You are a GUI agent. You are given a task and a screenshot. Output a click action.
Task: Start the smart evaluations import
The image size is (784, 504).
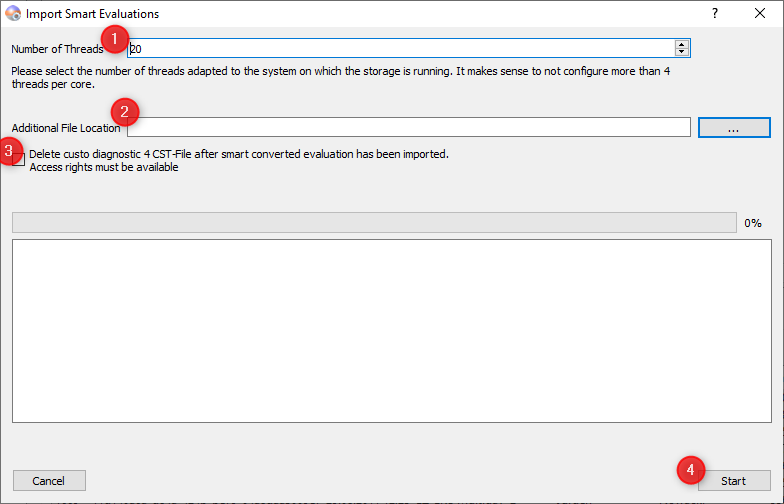point(733,480)
